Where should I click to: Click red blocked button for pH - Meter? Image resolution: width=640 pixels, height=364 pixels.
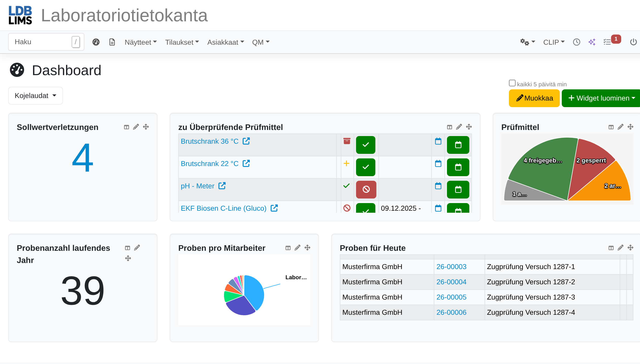click(x=366, y=189)
